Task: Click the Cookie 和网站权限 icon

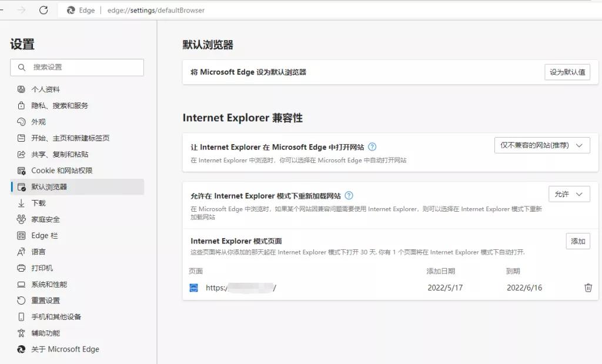Action: (21, 171)
